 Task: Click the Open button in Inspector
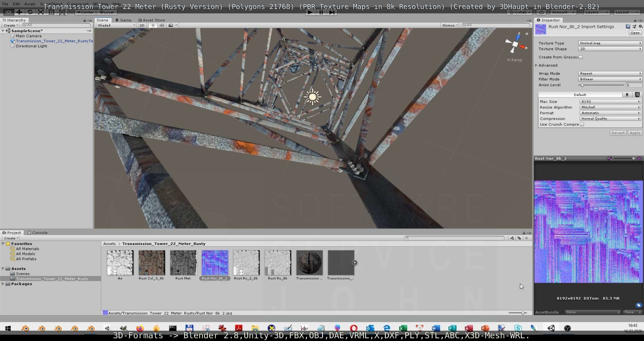click(x=635, y=33)
